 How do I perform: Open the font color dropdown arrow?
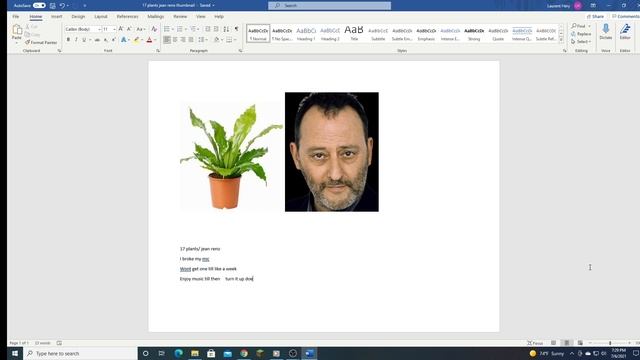pyautogui.click(x=155, y=40)
